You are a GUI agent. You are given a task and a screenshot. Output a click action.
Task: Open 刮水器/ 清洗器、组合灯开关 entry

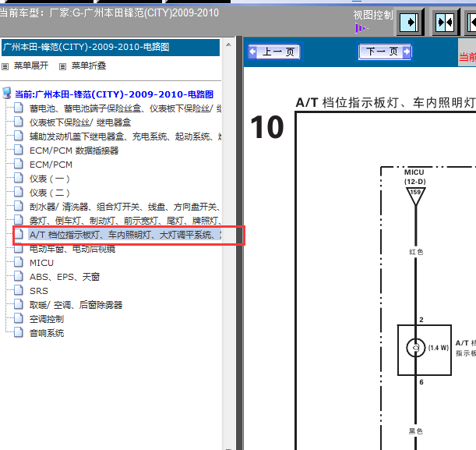click(125, 207)
